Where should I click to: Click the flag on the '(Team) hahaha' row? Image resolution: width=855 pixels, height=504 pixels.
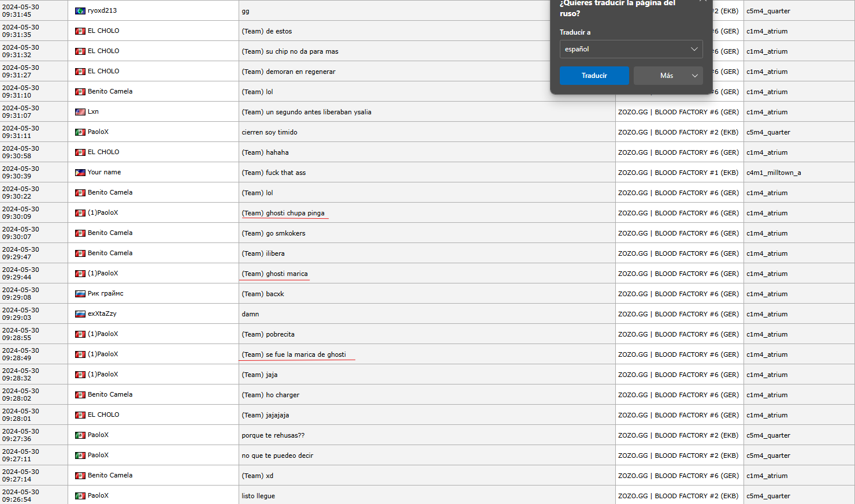80,152
